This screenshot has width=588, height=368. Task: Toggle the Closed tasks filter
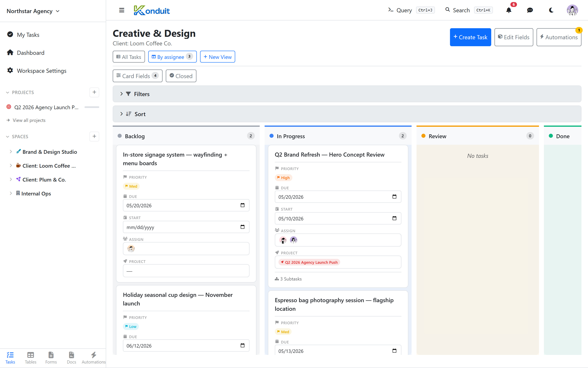pos(181,76)
